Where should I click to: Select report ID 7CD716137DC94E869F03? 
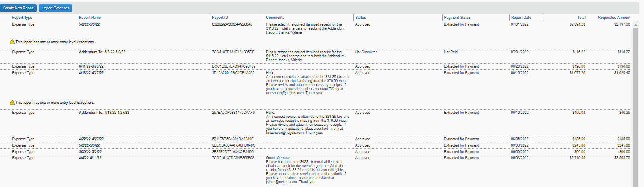[x=233, y=158]
